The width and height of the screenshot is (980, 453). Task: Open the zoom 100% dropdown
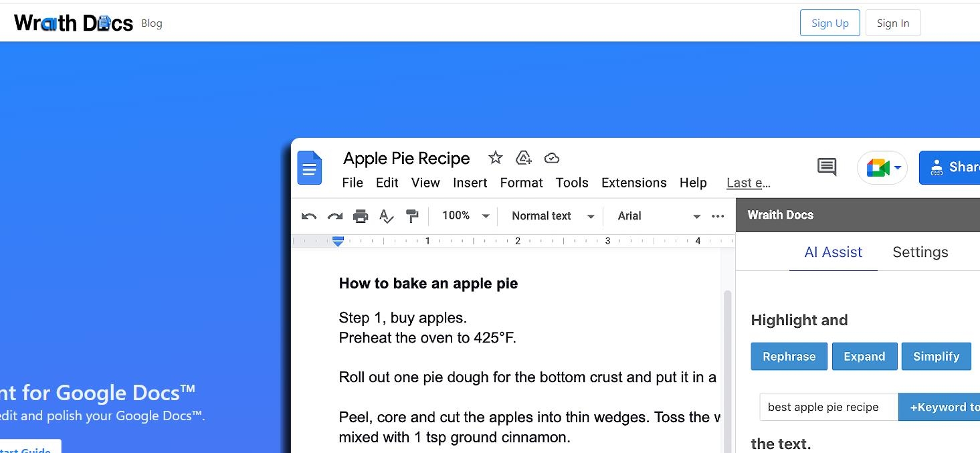pos(466,215)
